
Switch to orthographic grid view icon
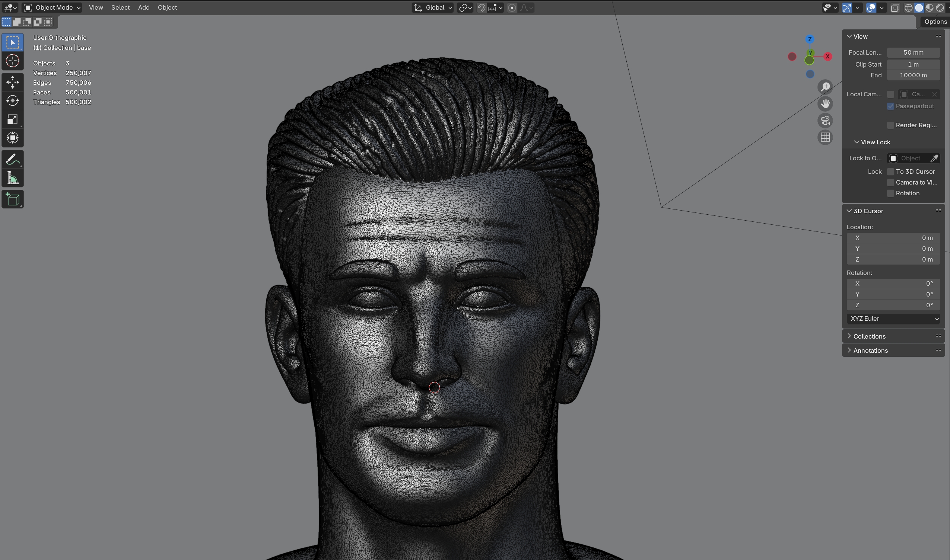825,137
